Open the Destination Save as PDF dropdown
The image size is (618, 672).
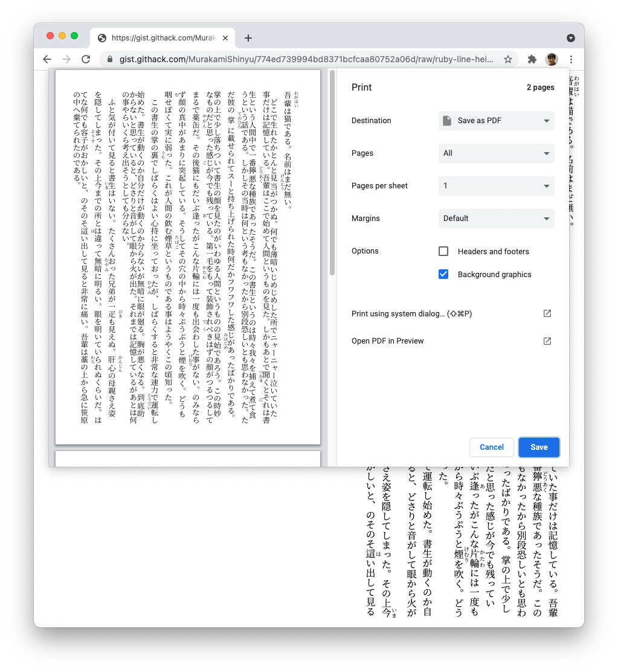click(496, 120)
